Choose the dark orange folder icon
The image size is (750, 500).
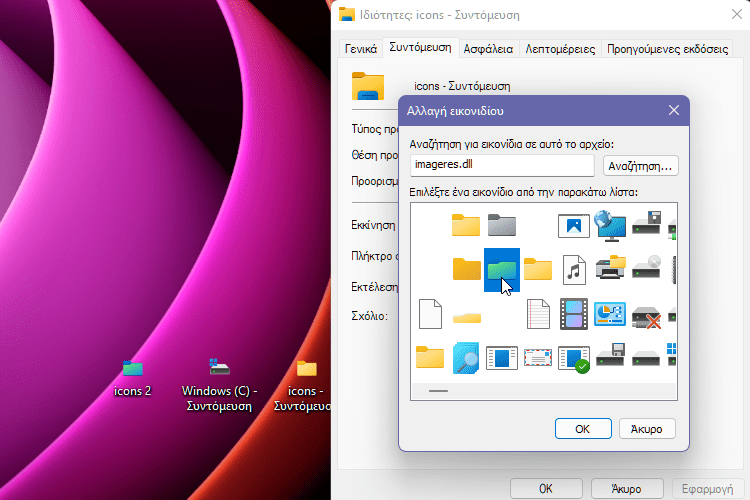click(466, 269)
